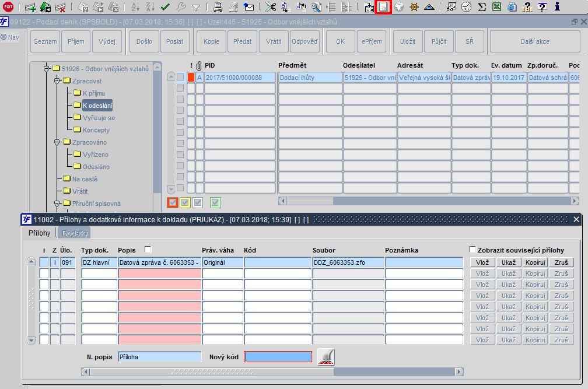
Task: Click the red EXIT stop-sign icon
Action: tap(8, 7)
